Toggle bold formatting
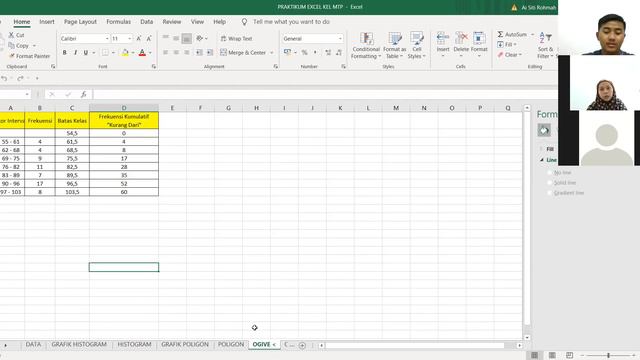640x360 pixels. click(x=64, y=53)
